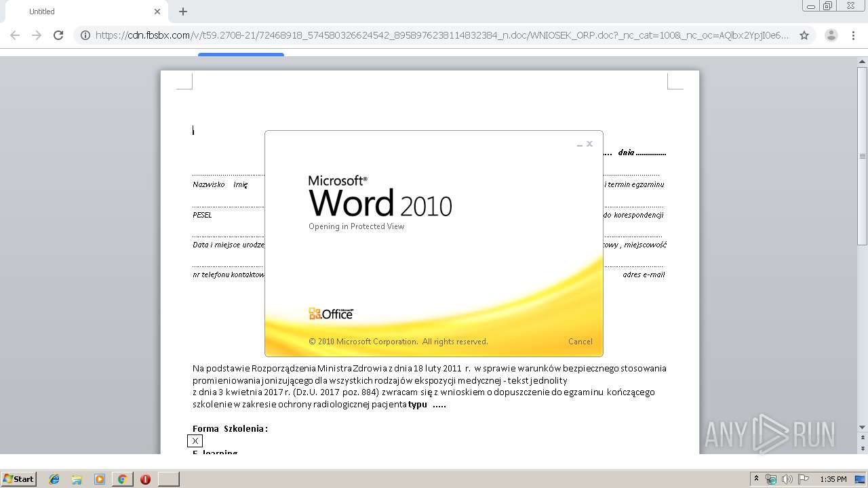The image size is (868, 488).
Task: Go back in the Chrome browser
Action: (15, 35)
